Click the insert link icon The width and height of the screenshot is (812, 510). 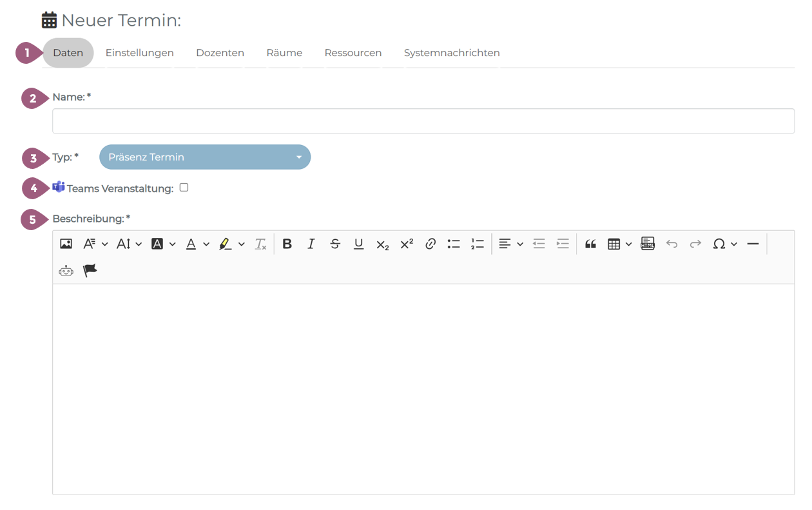pyautogui.click(x=430, y=244)
